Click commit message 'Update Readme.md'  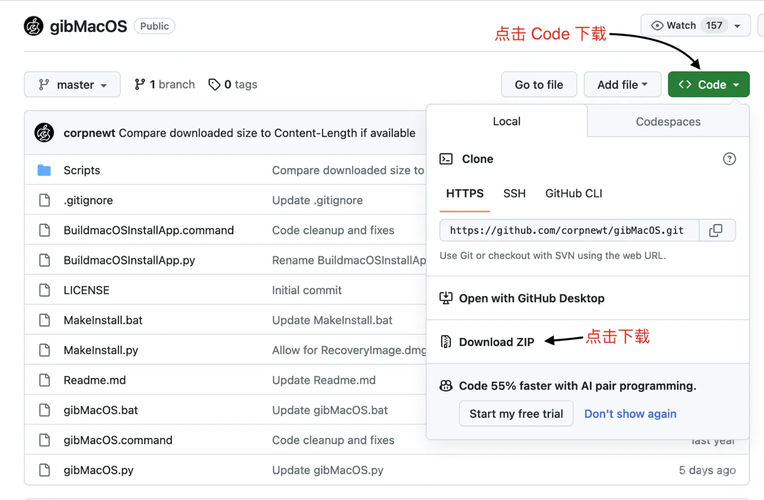[x=324, y=380]
